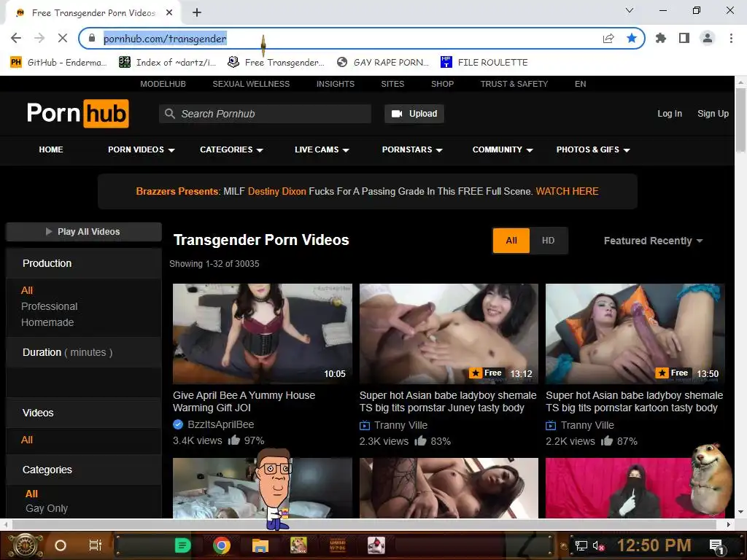This screenshot has height=560, width=747.
Task: Change language via the EN selector
Action: click(580, 84)
